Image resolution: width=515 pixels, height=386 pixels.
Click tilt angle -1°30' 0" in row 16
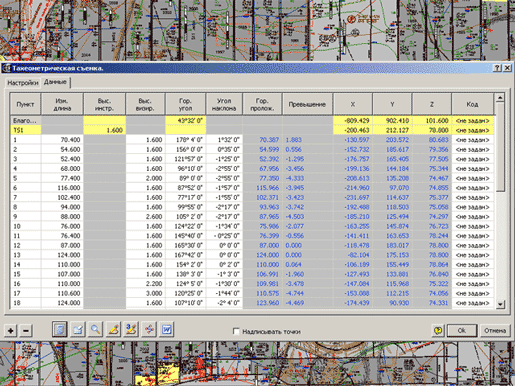coord(224,284)
